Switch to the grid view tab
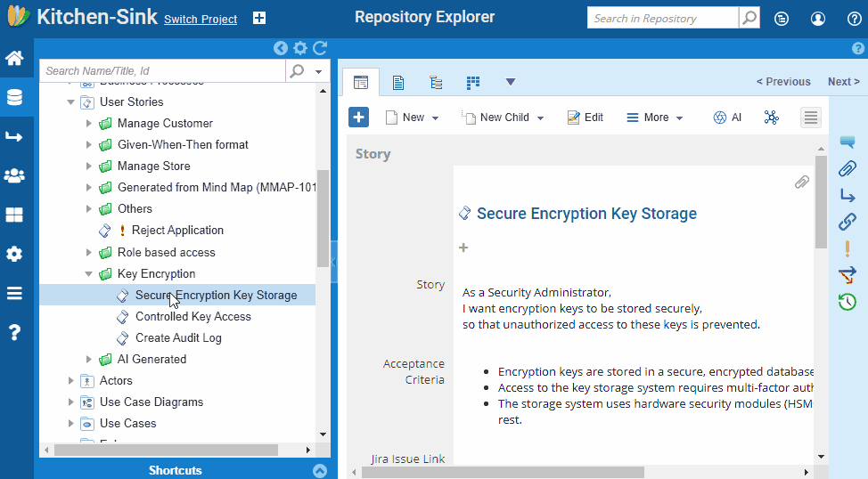Viewport: 868px width, 479px height. pos(472,83)
